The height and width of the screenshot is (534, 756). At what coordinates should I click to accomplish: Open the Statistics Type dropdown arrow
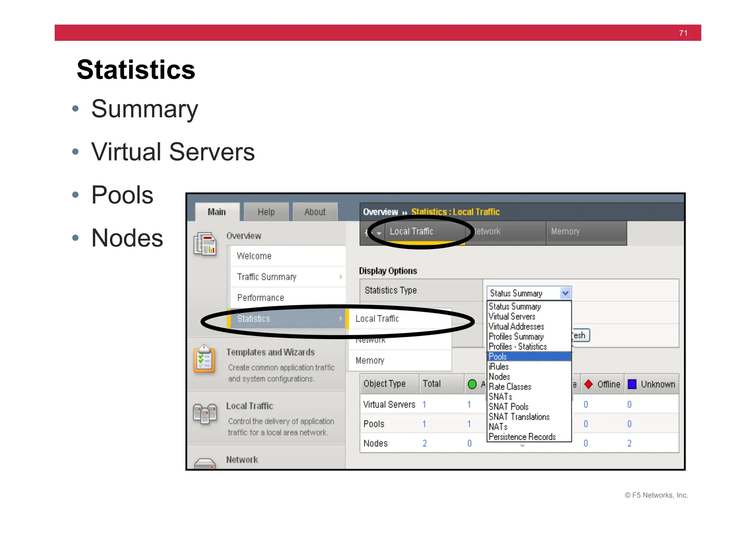565,293
